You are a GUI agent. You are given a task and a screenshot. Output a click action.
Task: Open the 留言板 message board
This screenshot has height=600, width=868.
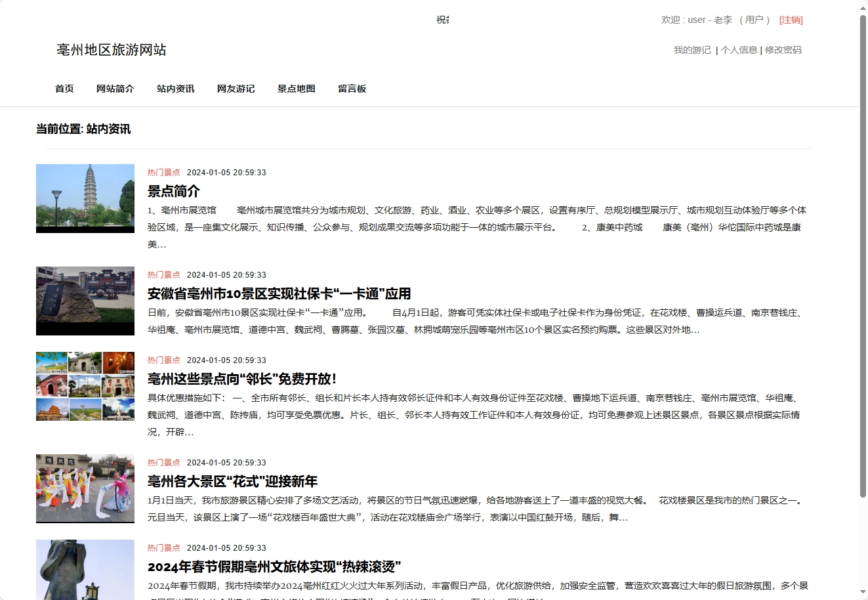coord(352,89)
